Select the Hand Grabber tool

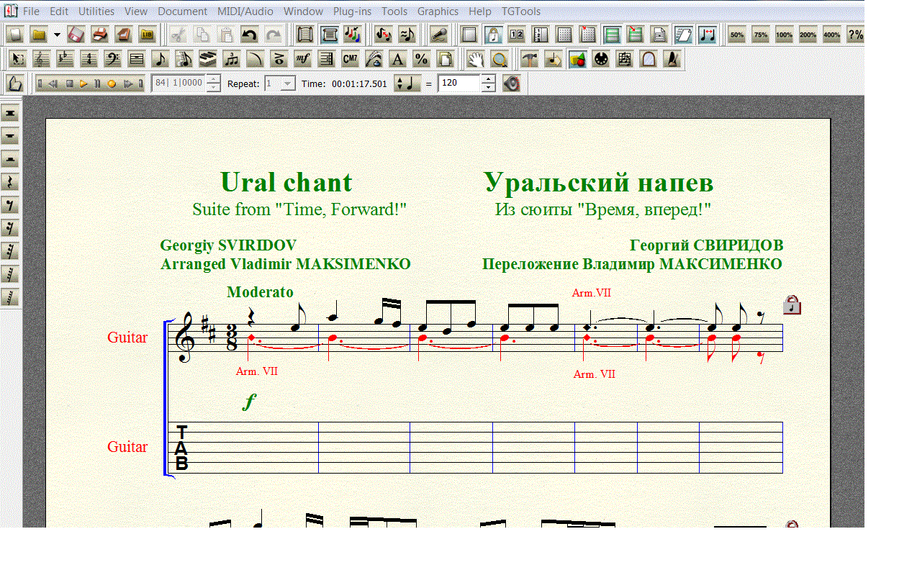point(476,59)
